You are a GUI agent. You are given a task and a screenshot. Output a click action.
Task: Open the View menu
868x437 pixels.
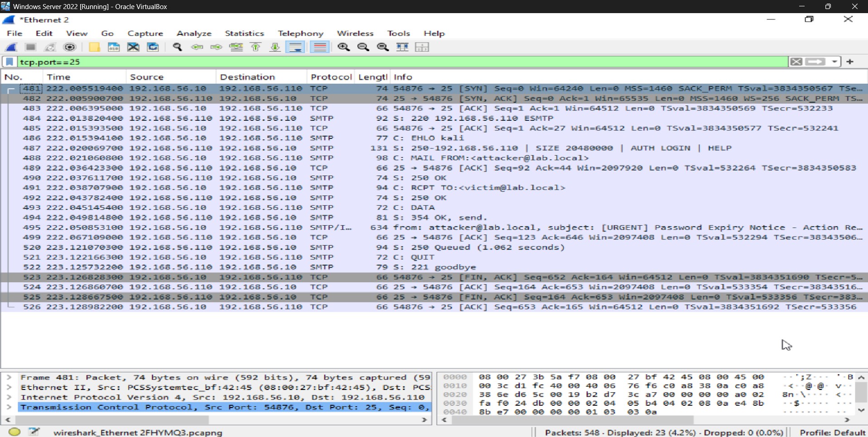pos(77,33)
